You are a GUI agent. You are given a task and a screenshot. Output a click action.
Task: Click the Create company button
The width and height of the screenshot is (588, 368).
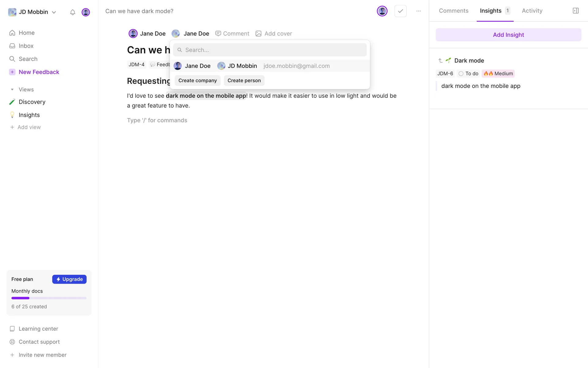tap(198, 81)
